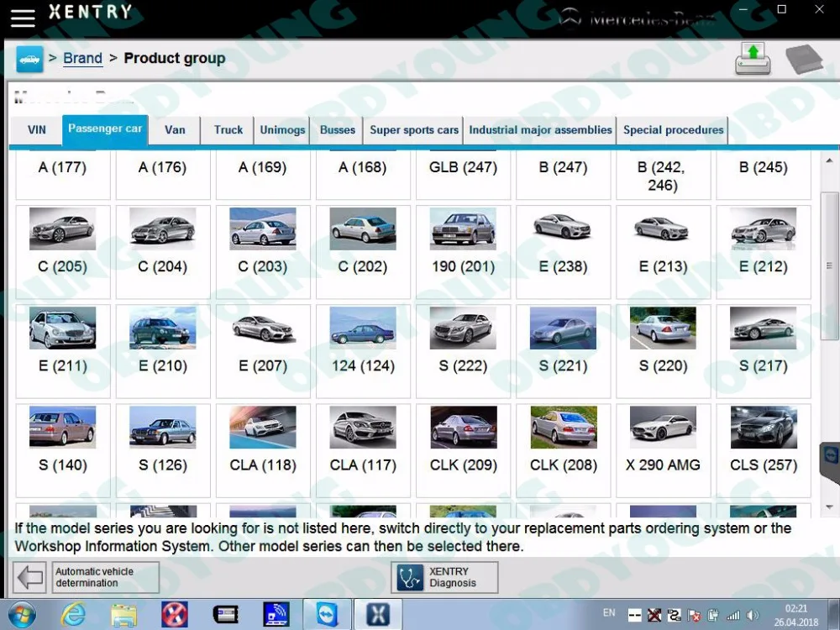Open the CLK (209) model tile
This screenshot has width=840, height=630.
click(x=464, y=450)
